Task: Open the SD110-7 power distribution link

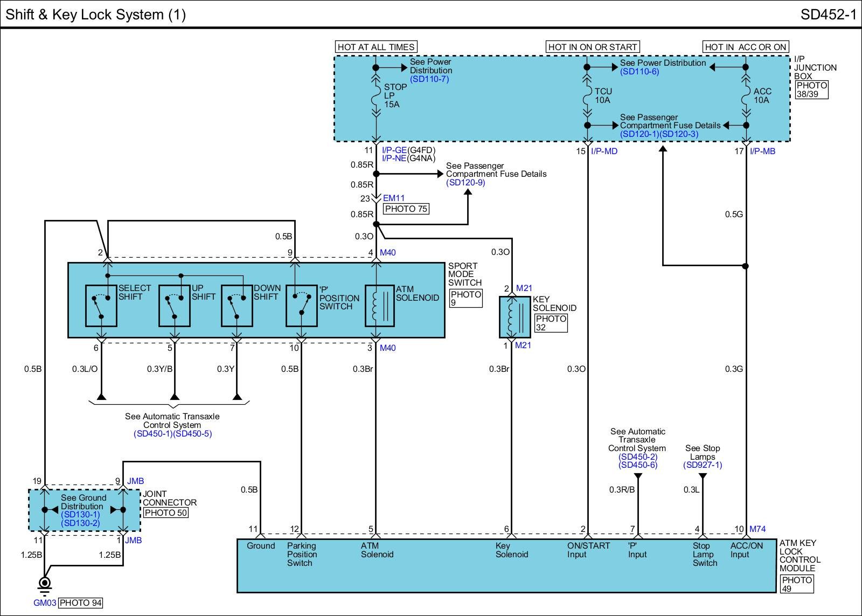Action: [429, 79]
